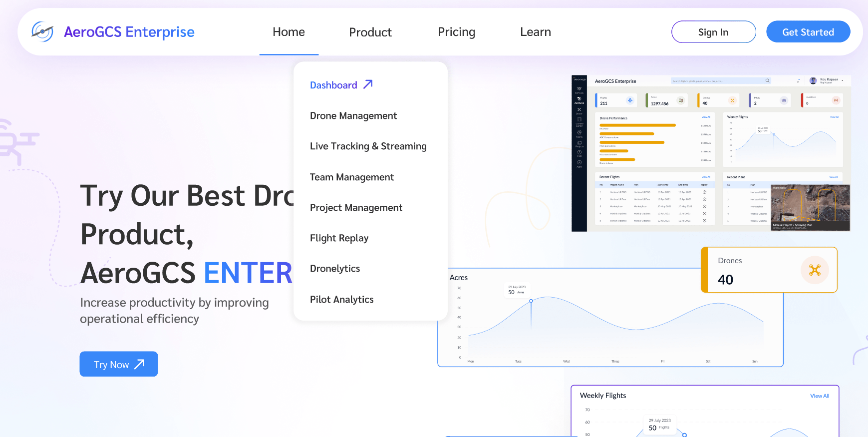Open the Product menu in navbar

(370, 32)
